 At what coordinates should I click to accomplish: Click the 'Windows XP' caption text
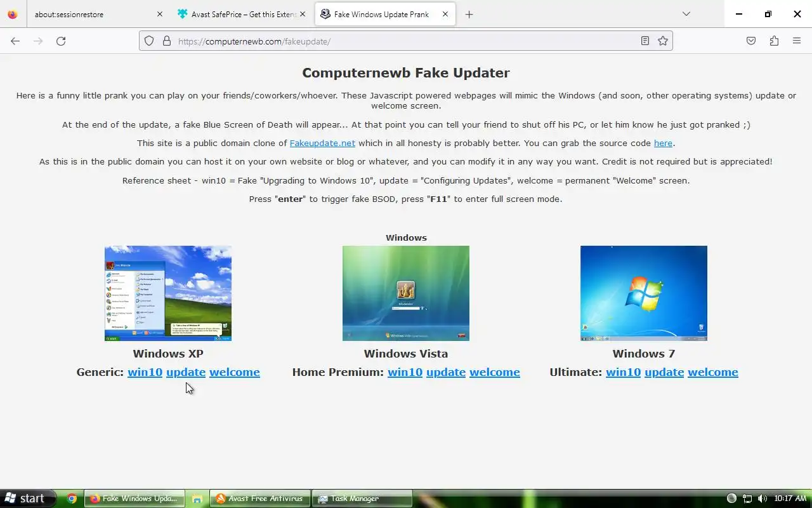coord(168,354)
